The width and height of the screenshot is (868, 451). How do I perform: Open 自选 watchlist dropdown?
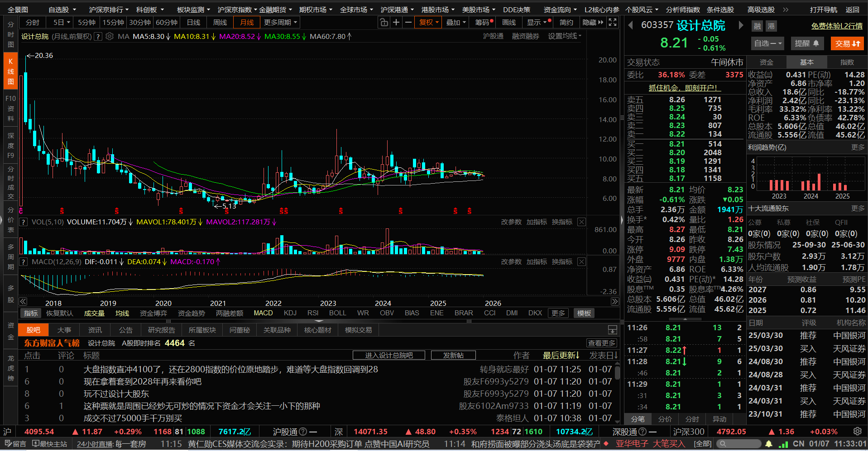tap(768, 43)
